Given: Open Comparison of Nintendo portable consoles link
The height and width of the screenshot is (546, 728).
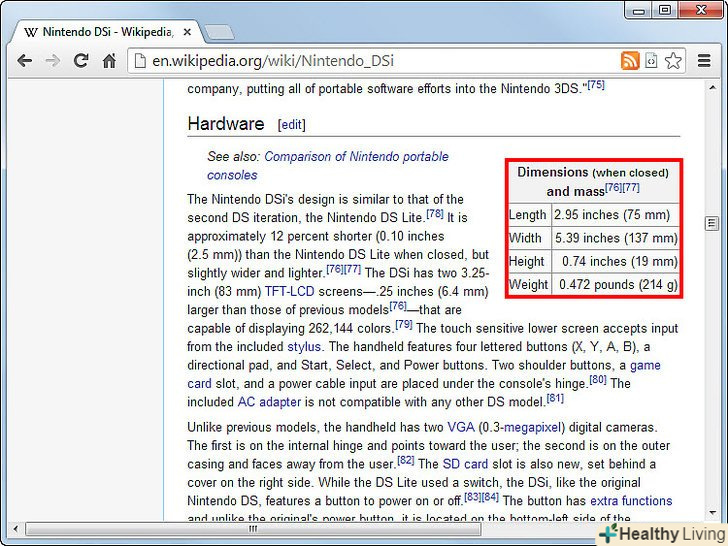Looking at the screenshot, I should click(x=328, y=166).
